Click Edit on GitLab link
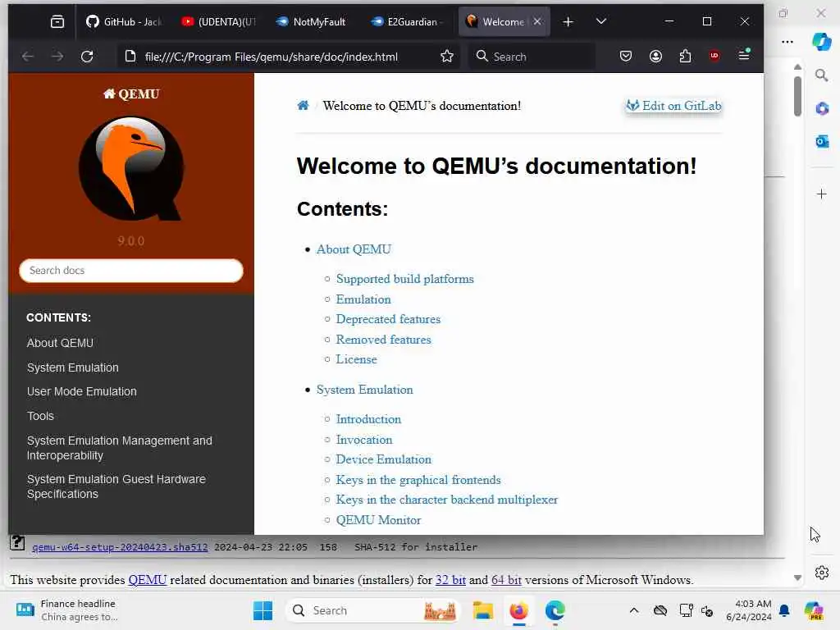This screenshot has height=630, width=840. tap(674, 106)
